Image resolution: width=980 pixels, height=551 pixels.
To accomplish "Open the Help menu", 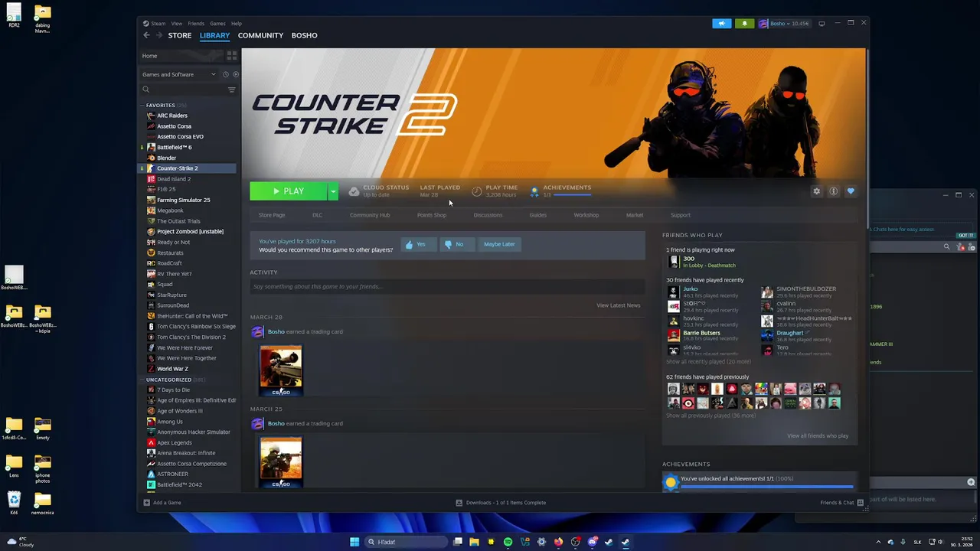I will (237, 24).
